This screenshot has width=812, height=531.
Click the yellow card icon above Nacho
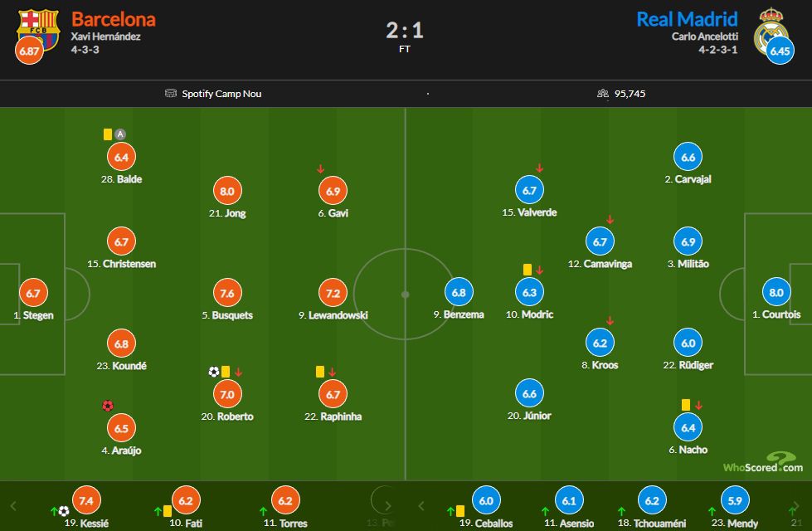[x=686, y=405]
